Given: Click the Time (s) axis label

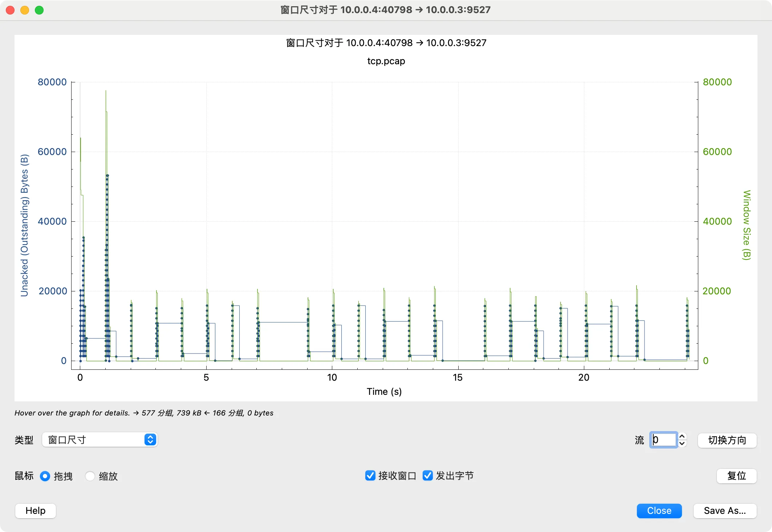Looking at the screenshot, I should (x=384, y=392).
